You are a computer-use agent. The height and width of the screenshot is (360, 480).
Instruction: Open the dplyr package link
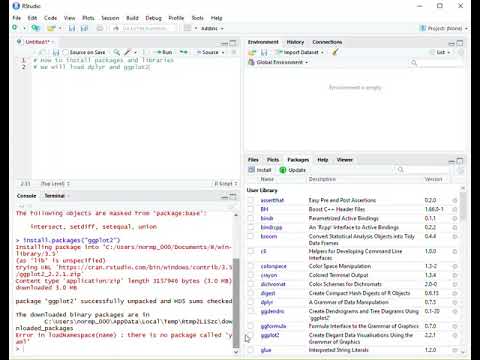point(267,302)
